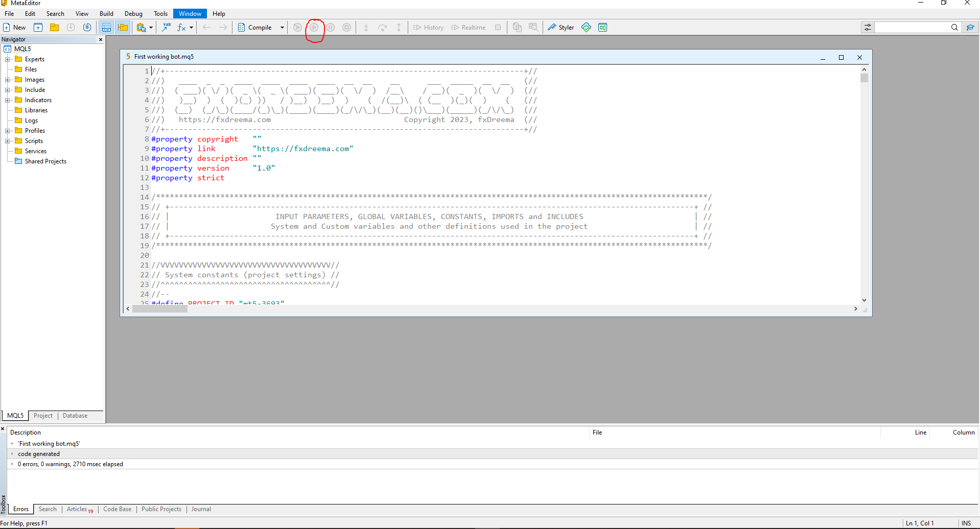Click the pause debugging icon
The width and height of the screenshot is (980, 529).
331,28
